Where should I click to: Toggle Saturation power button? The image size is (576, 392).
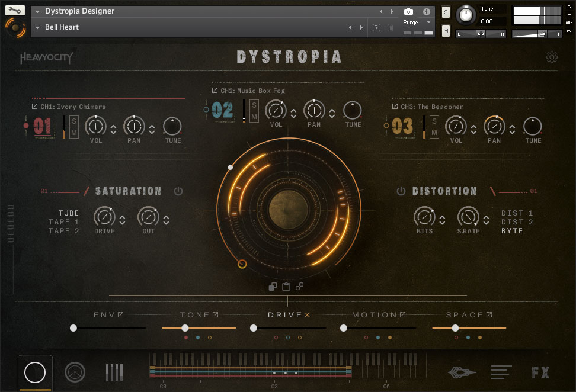point(178,191)
